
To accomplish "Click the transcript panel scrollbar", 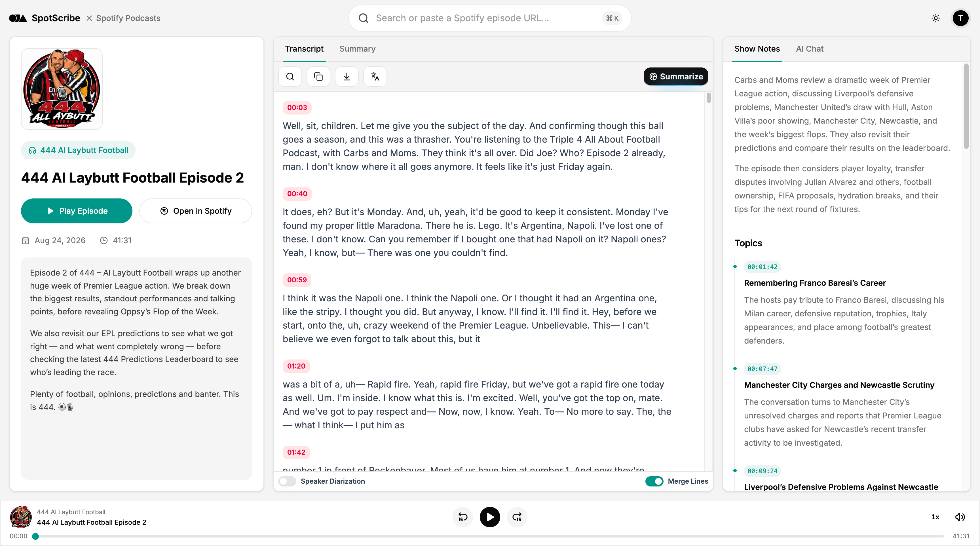I will tap(709, 98).
